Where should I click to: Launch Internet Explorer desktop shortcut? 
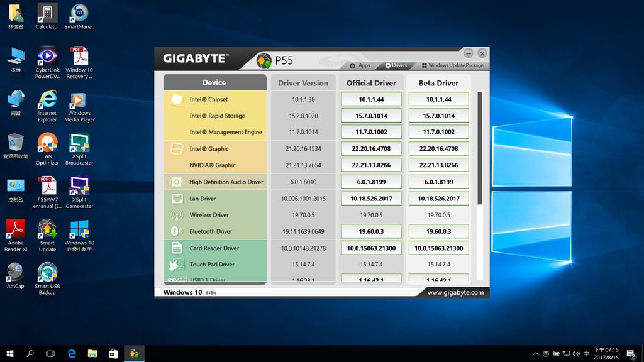click(x=47, y=106)
